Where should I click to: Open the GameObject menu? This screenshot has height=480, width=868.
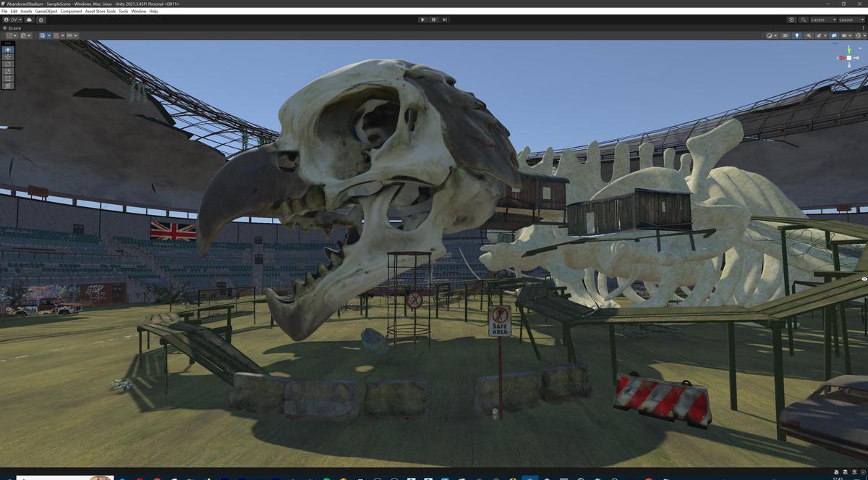pyautogui.click(x=46, y=11)
